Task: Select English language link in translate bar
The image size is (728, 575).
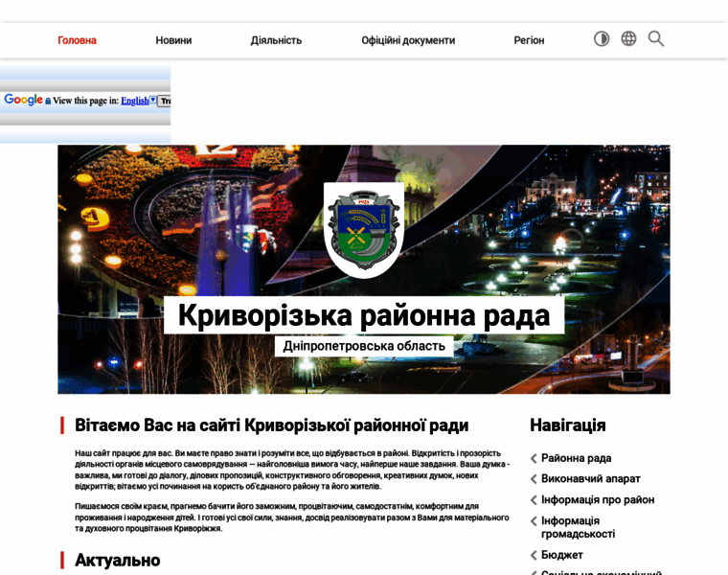Action: pyautogui.click(x=134, y=101)
